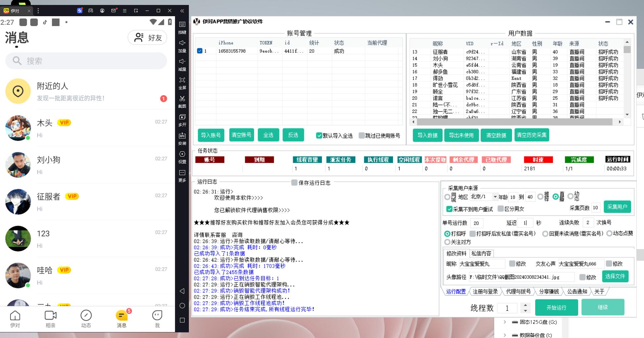Click the 导出未使用 button
644x338 pixels.
pyautogui.click(x=461, y=135)
